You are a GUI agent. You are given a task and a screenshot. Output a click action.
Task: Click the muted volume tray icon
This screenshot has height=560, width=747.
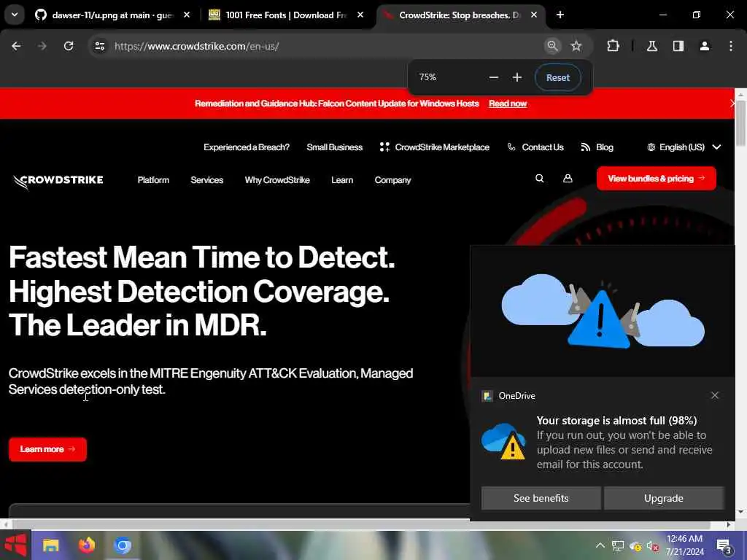tap(653, 546)
